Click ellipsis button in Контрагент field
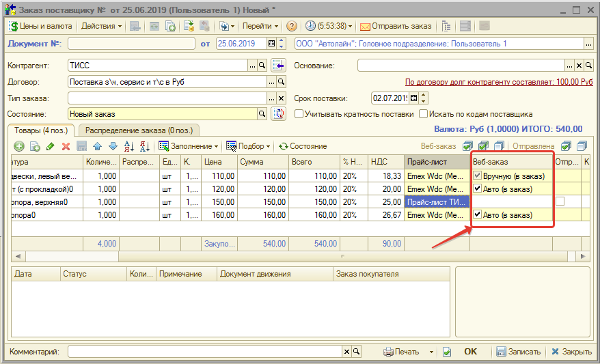The image size is (600, 364). (x=252, y=66)
